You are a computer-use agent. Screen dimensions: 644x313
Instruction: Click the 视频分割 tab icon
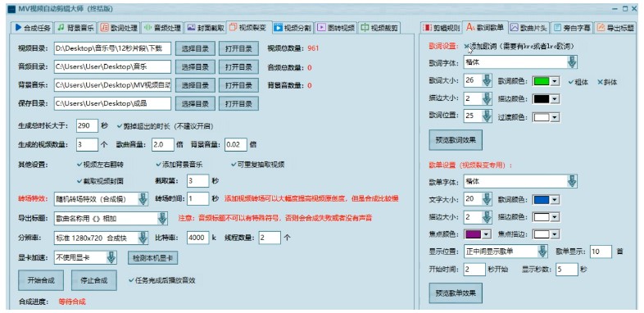(x=278, y=28)
